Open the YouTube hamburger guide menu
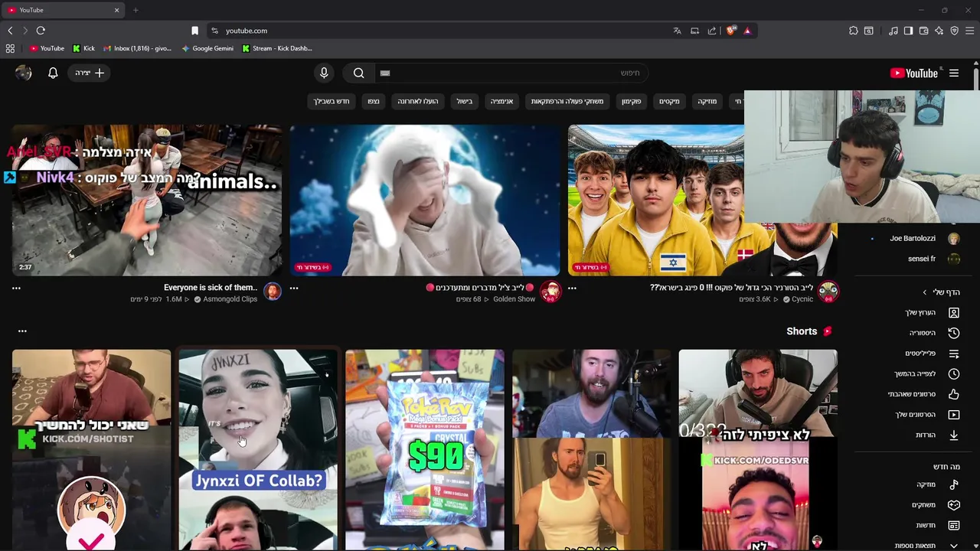This screenshot has height=551, width=980. (954, 73)
